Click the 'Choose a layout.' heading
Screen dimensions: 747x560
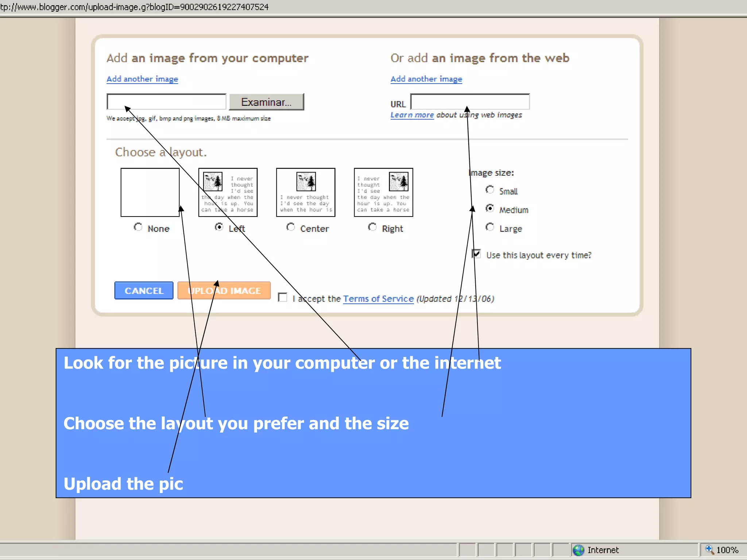tap(161, 152)
